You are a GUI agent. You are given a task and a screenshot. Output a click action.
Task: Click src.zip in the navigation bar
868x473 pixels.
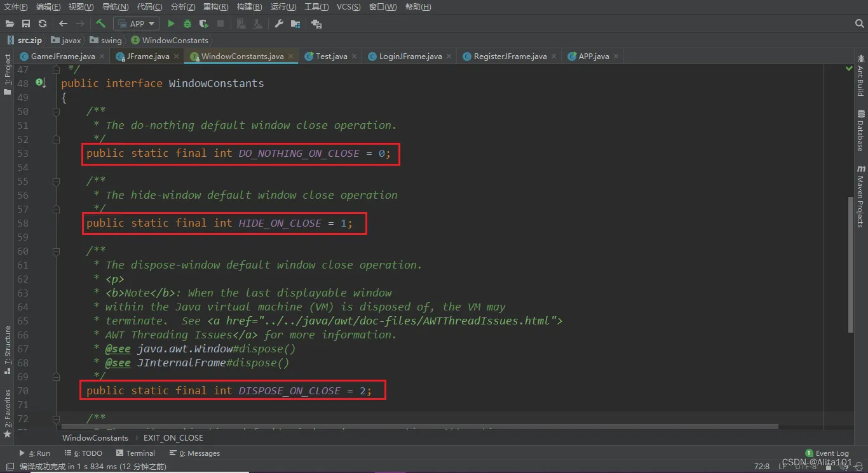[x=24, y=40]
